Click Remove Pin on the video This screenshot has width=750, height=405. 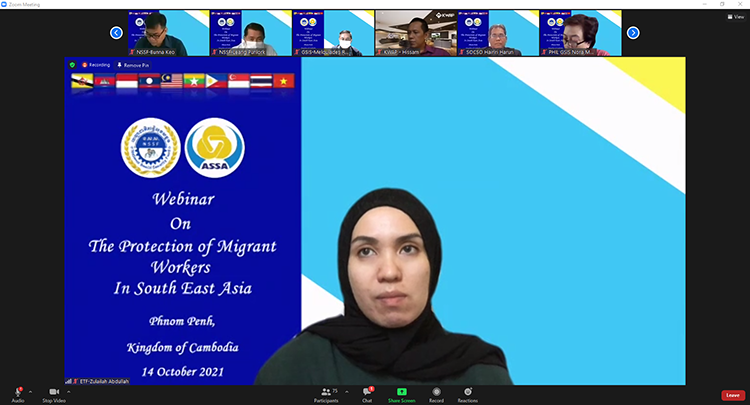click(133, 64)
